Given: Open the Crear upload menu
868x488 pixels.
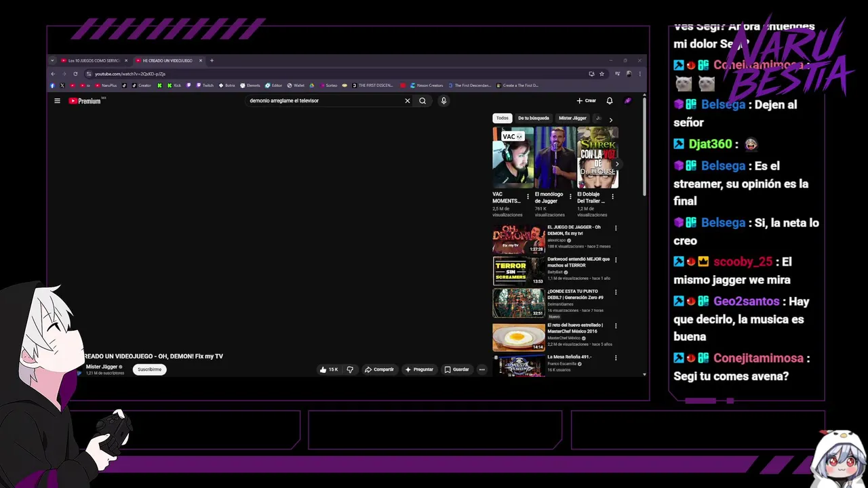Looking at the screenshot, I should coord(586,101).
